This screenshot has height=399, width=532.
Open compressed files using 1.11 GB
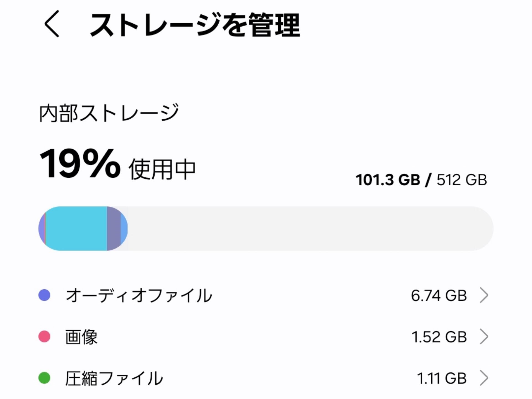point(249,378)
